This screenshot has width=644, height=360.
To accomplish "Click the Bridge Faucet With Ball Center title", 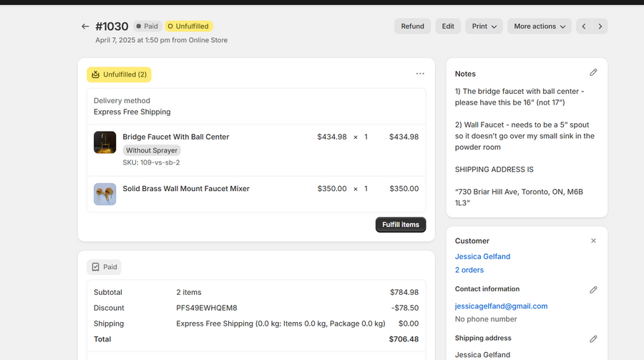I will [176, 137].
